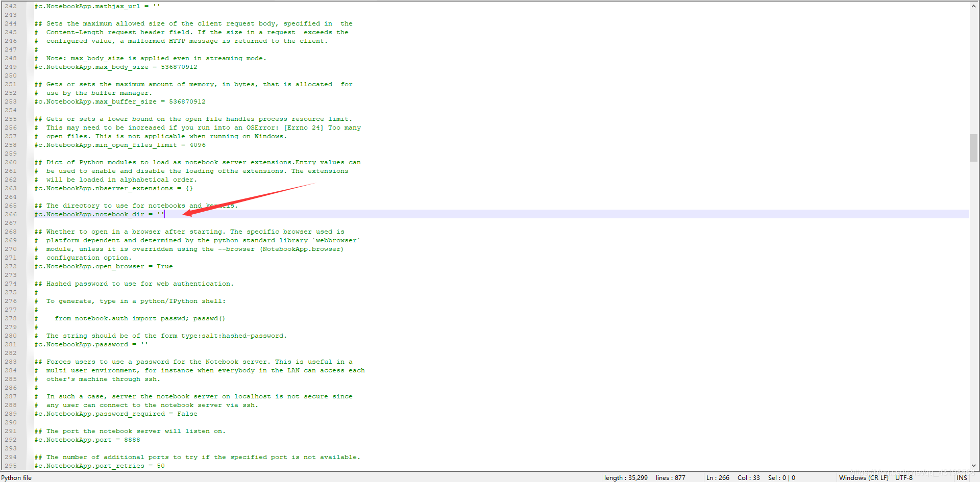Click the 'Forces users to use a password' comment

[x=193, y=362]
